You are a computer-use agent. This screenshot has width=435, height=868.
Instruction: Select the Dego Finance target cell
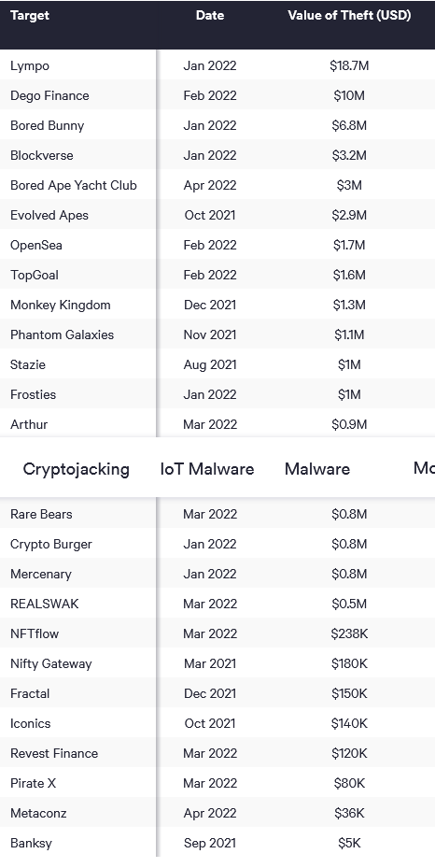[49, 95]
